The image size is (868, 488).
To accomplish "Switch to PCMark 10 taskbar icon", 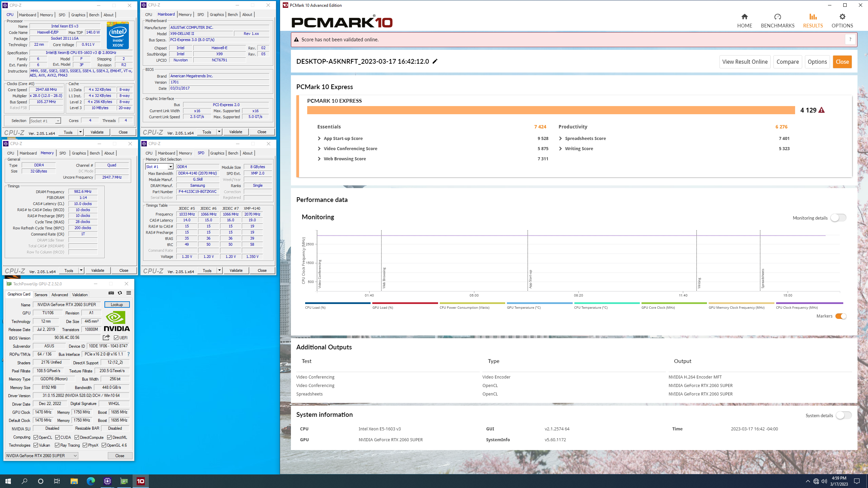I will [x=141, y=481].
